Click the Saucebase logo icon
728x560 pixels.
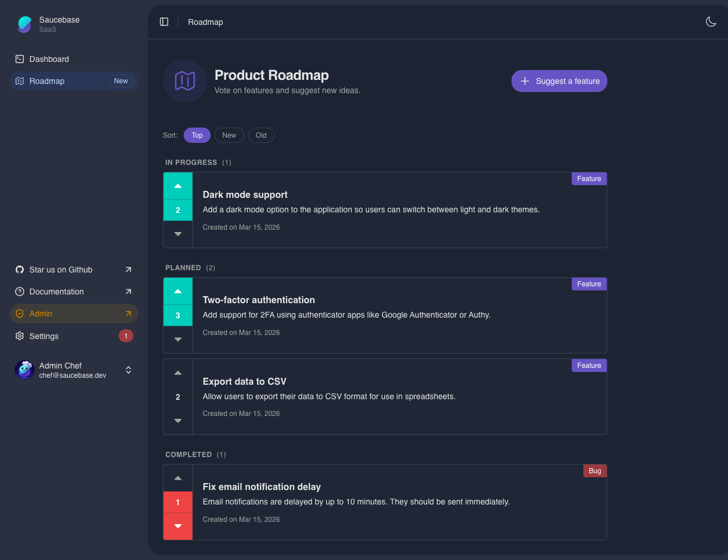pos(24,24)
